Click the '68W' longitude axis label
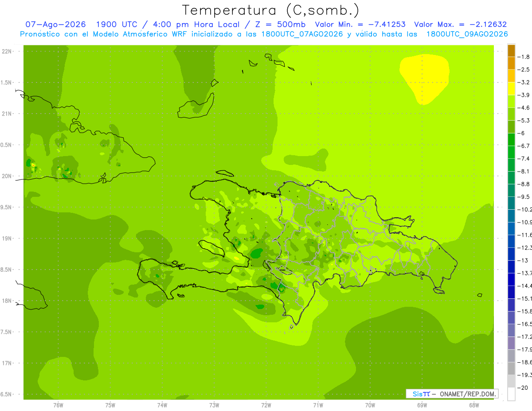 tap(474, 405)
